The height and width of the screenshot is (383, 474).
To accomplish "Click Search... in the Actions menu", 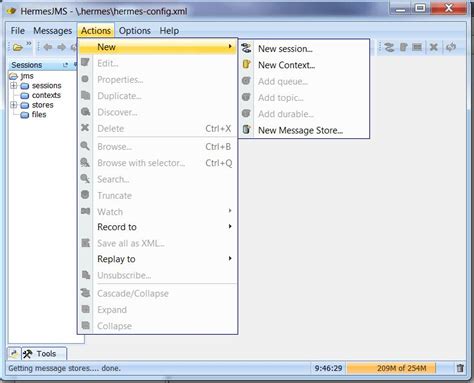I will 157,179.
